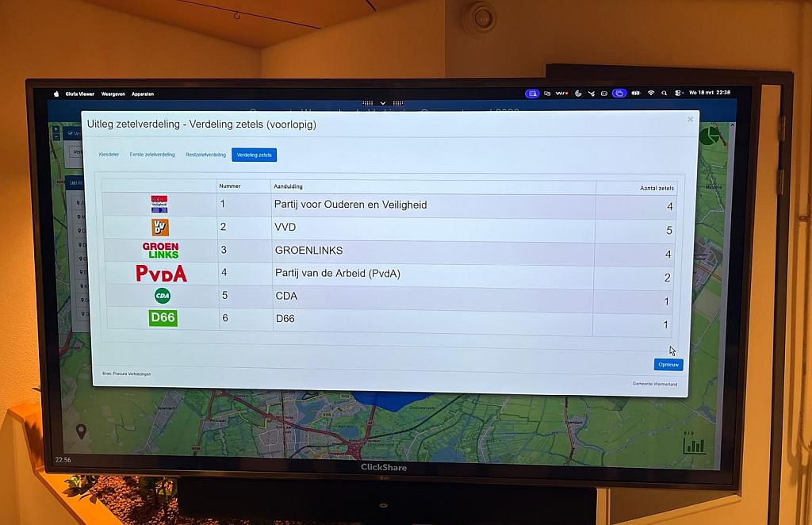Click the Partij voor Ouderen en Veiligheid logo
The height and width of the screenshot is (525, 812).
(x=159, y=204)
